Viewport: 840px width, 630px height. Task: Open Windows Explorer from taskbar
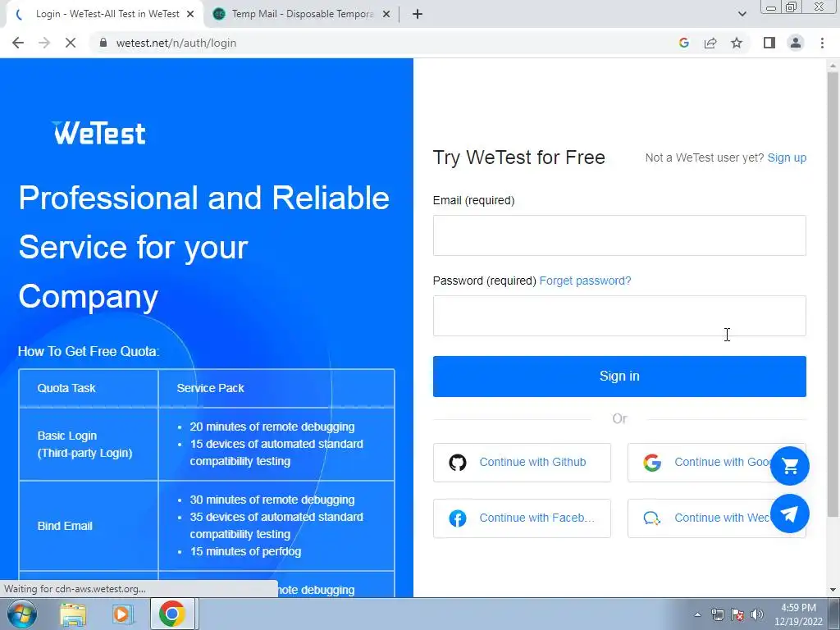[73, 614]
